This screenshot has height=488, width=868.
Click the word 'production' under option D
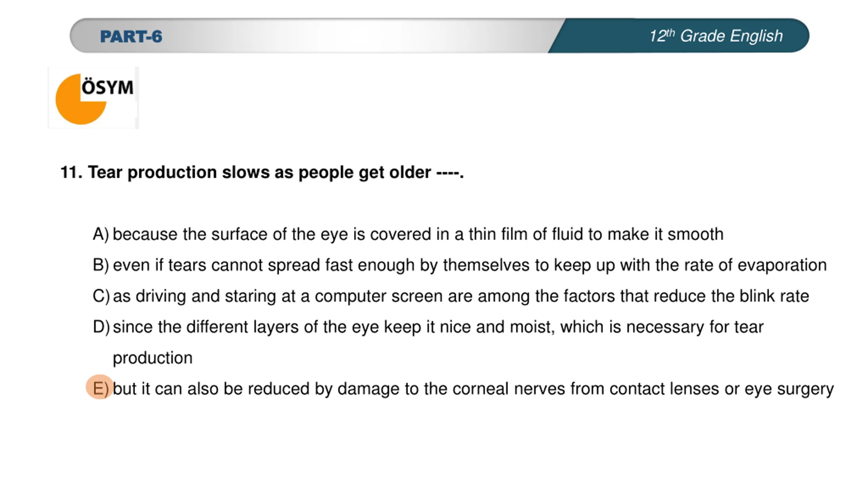[153, 358]
